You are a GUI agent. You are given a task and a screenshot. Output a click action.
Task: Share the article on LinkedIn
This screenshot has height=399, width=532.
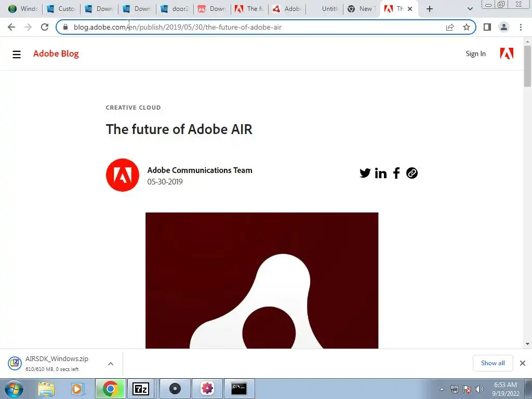click(381, 173)
